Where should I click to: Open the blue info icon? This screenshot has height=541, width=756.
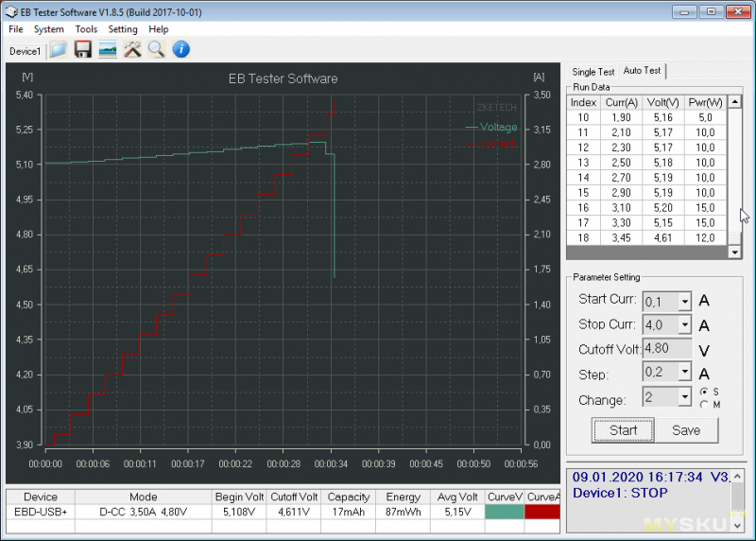point(181,49)
